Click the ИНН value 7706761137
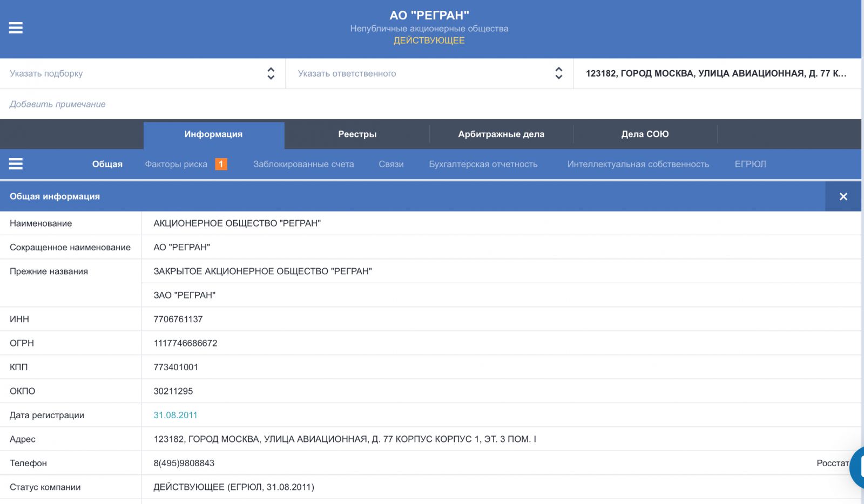 pos(178,319)
